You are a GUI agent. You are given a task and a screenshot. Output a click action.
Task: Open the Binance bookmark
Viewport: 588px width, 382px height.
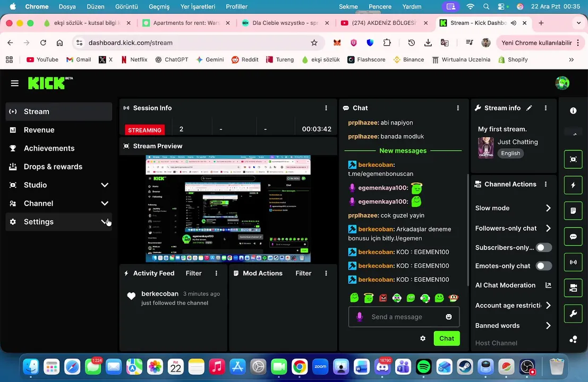click(408, 59)
